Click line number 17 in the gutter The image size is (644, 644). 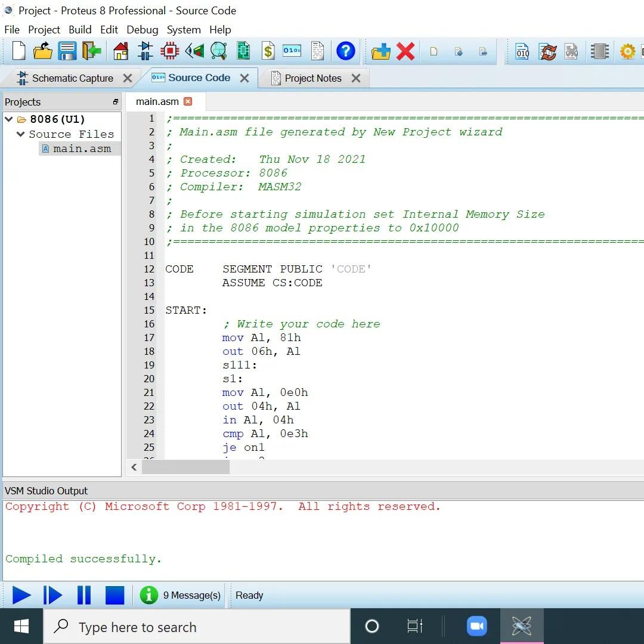[x=149, y=338]
